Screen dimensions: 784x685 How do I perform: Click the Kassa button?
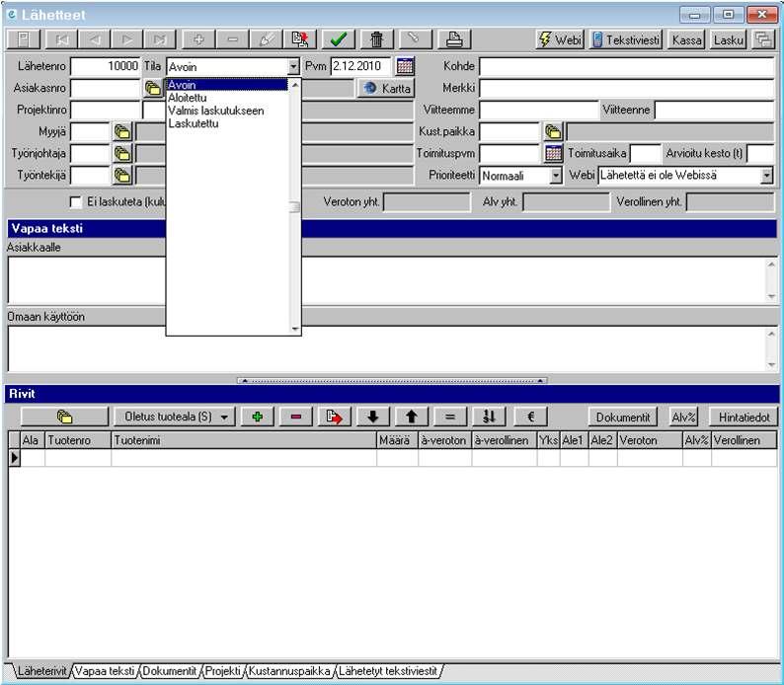(x=686, y=38)
